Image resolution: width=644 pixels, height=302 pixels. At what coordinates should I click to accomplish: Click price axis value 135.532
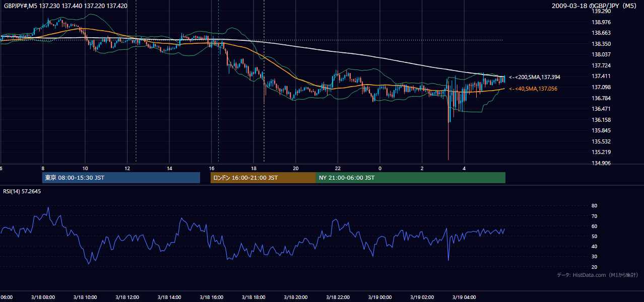pyautogui.click(x=602, y=141)
